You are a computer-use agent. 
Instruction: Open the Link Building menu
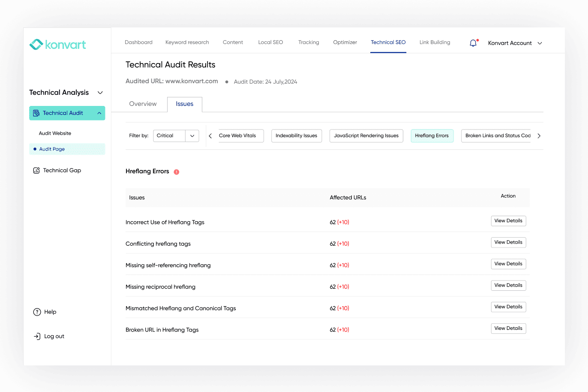tap(435, 42)
